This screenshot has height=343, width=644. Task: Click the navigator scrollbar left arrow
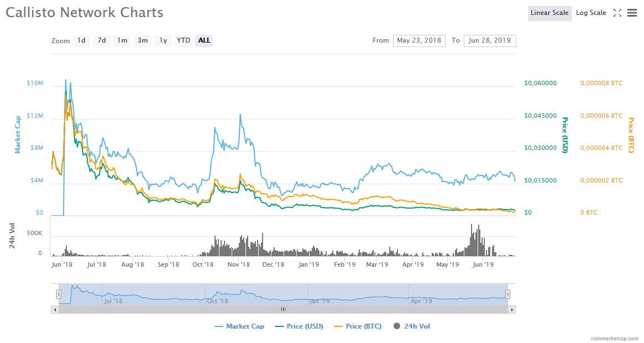[55, 309]
